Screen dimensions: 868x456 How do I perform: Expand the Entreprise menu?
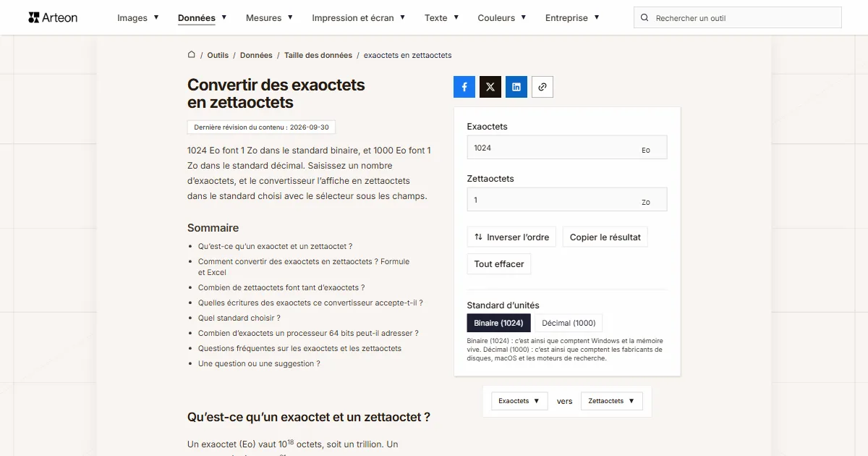pos(572,18)
